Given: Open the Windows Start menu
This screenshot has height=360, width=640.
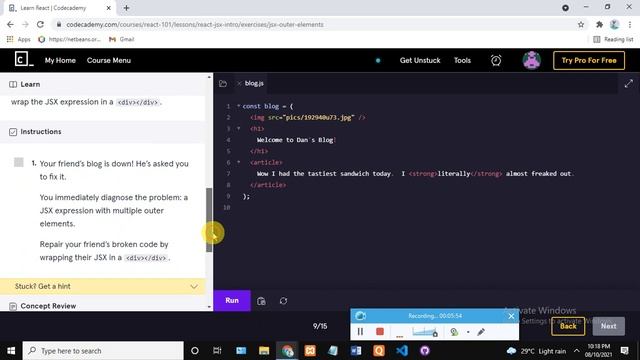Looking at the screenshot, I should click(11, 351).
